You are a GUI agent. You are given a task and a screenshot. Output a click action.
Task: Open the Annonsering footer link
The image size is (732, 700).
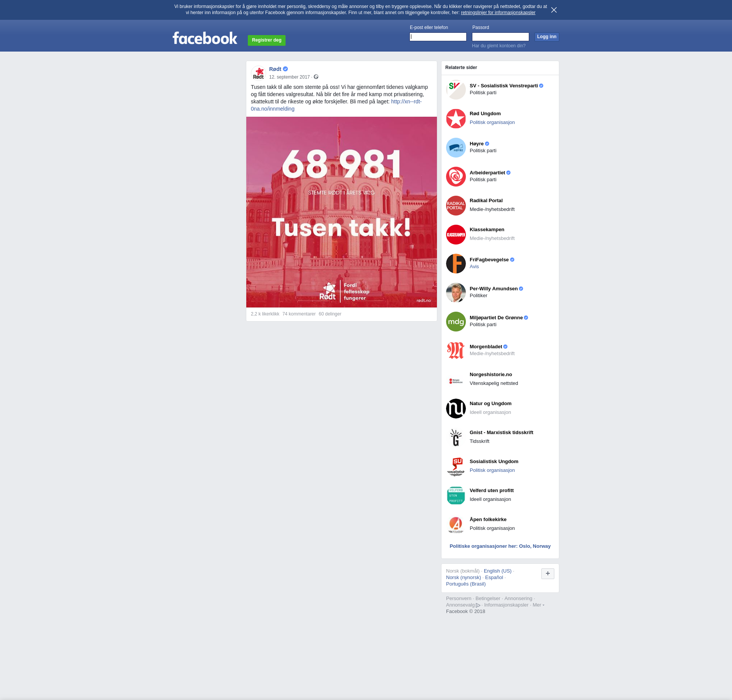[x=518, y=599]
